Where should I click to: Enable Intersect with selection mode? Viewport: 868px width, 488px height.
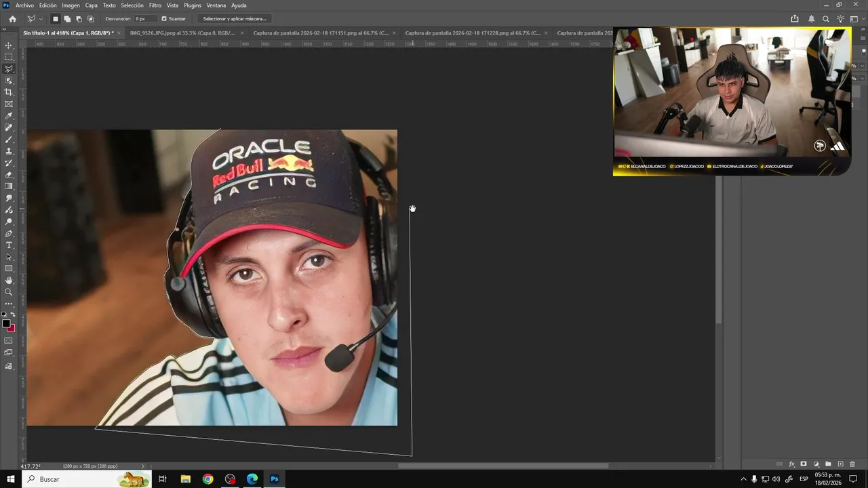pos(90,19)
